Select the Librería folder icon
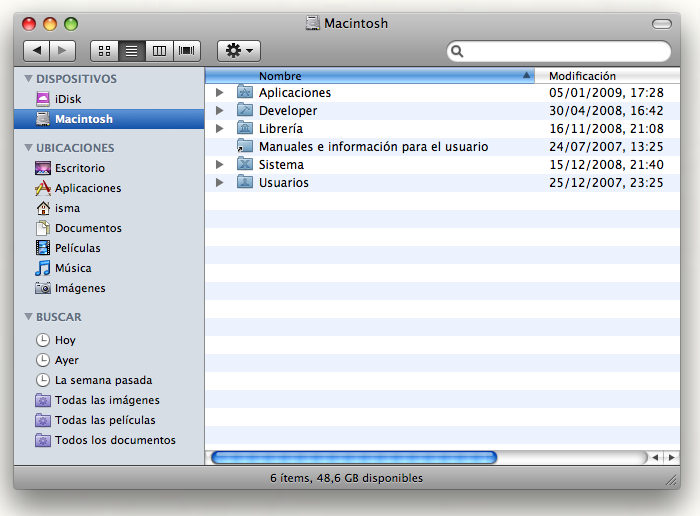The image size is (700, 516). (245, 128)
